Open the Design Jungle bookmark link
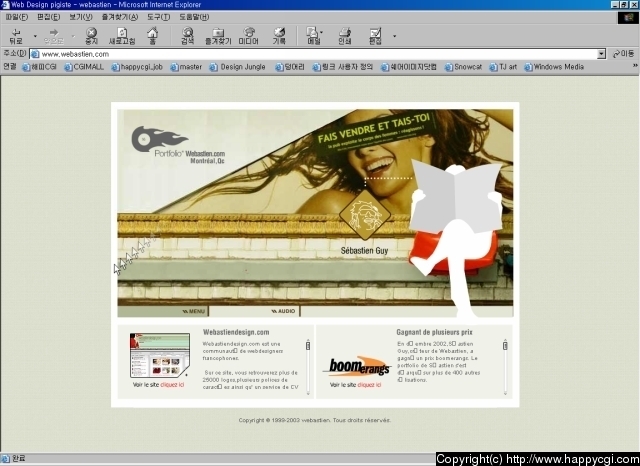 238,67
